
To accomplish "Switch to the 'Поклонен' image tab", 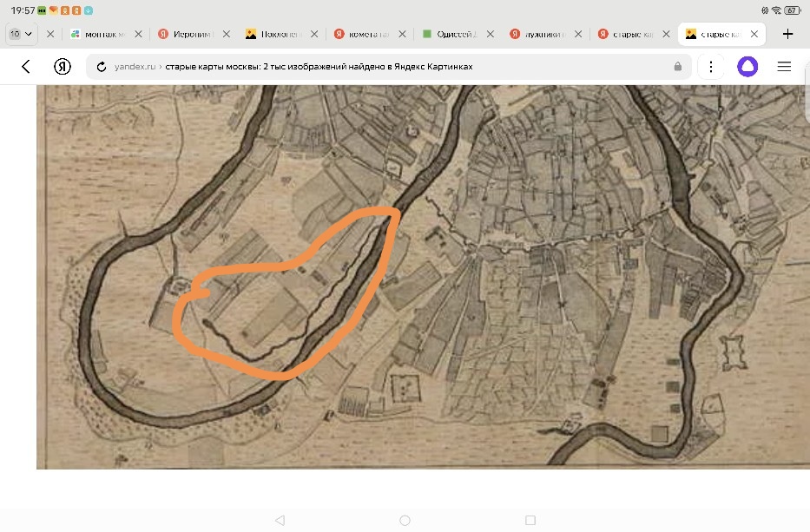I will click(x=274, y=34).
